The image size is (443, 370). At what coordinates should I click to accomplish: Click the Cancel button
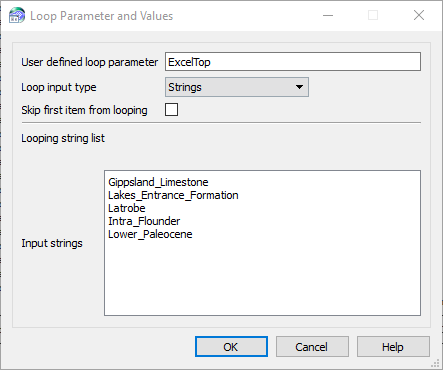coord(312,347)
